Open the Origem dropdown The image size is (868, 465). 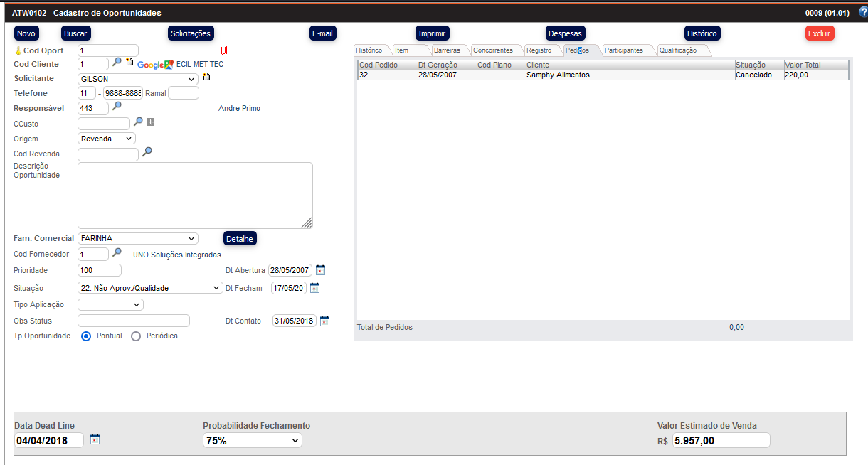[x=106, y=139]
